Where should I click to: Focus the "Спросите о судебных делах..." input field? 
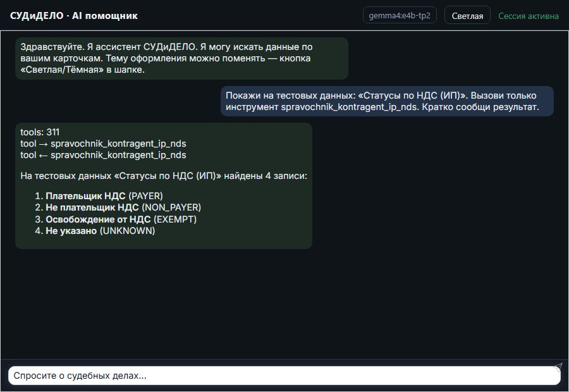(x=284, y=376)
